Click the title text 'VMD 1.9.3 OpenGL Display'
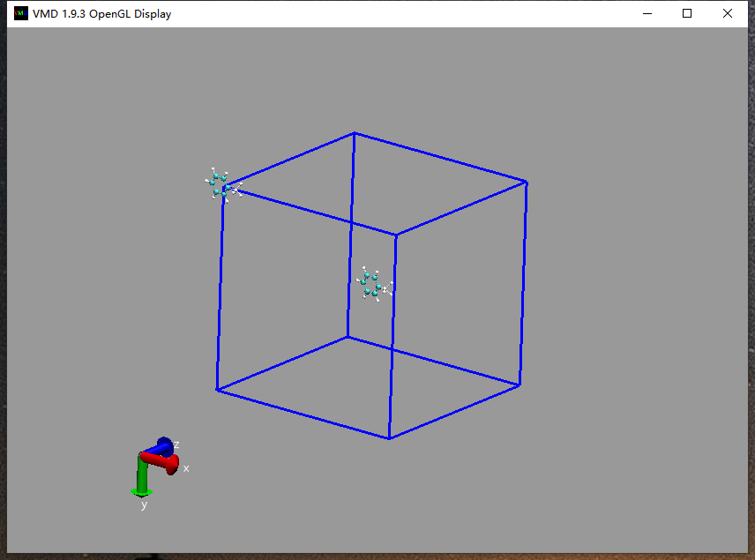The image size is (755, 560). (x=101, y=13)
